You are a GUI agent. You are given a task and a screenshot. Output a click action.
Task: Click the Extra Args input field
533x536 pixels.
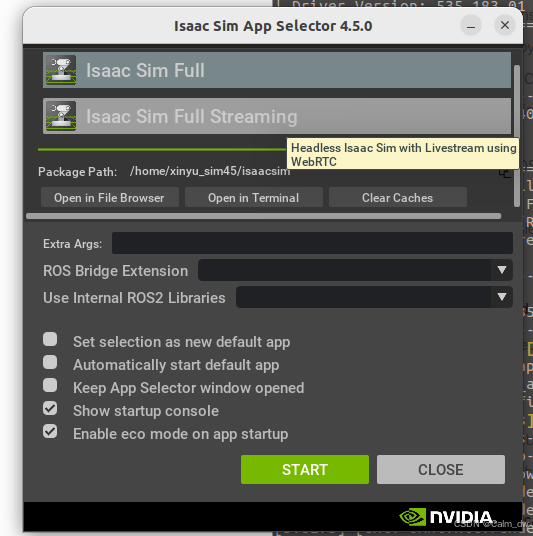312,243
